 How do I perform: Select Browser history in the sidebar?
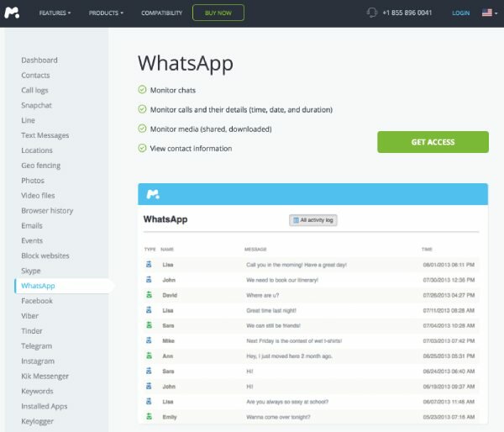point(47,211)
